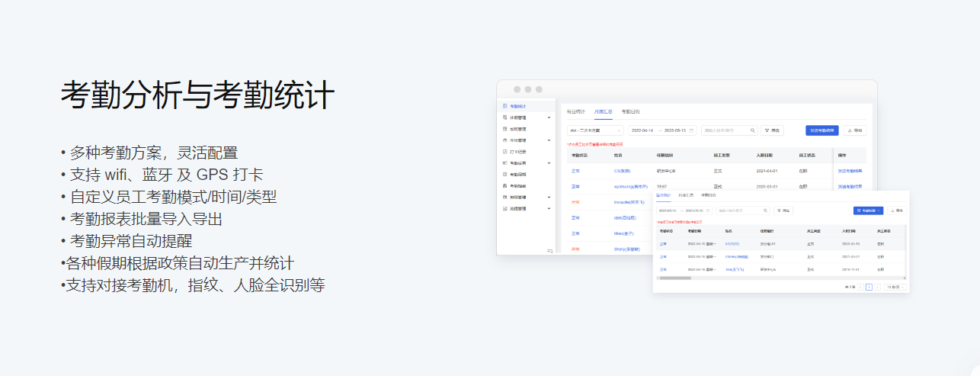Open the 二次卡方案 scheme dropdown

click(595, 130)
